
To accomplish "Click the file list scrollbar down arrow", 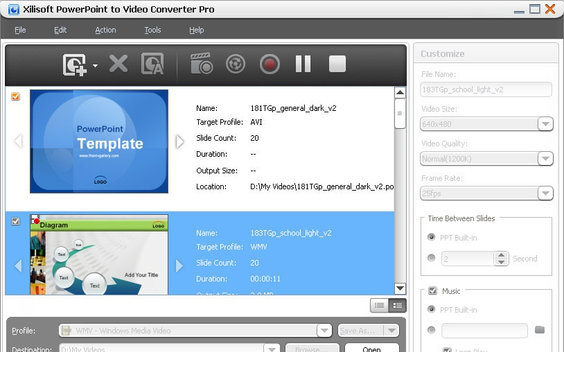I will click(x=400, y=288).
